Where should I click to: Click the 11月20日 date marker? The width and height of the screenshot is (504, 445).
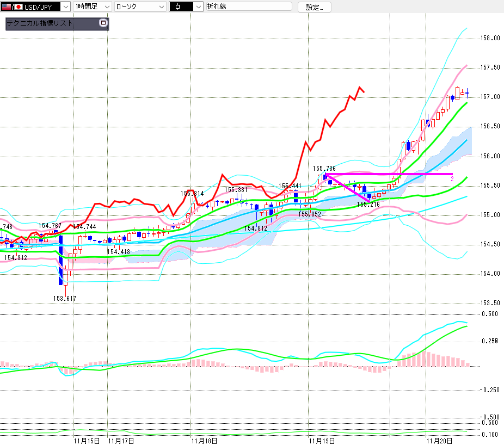tap(440, 440)
